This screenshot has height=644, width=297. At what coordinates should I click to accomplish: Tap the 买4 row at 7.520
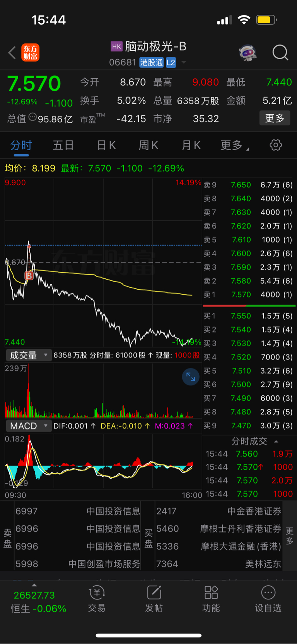pyautogui.click(x=248, y=357)
